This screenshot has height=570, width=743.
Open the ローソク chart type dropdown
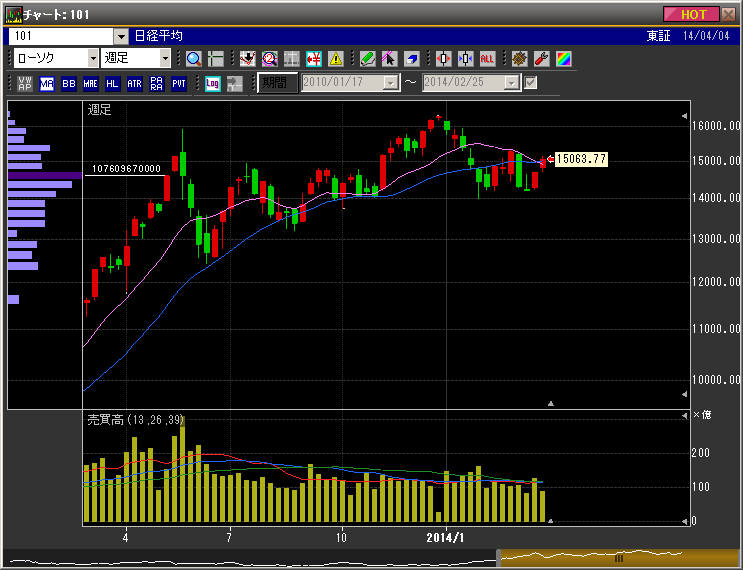click(x=92, y=58)
